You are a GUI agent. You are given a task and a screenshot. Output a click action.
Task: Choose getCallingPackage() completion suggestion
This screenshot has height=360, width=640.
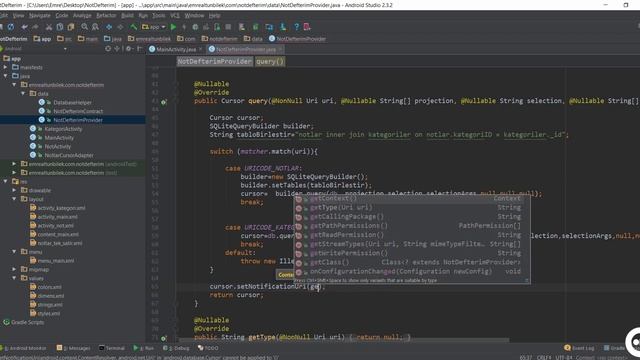click(411, 217)
